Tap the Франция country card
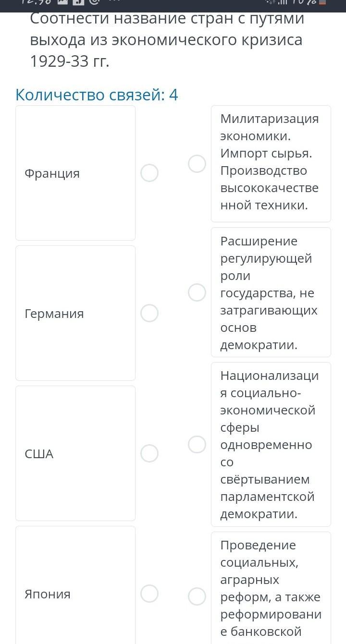This screenshot has width=346, height=644. (x=75, y=173)
